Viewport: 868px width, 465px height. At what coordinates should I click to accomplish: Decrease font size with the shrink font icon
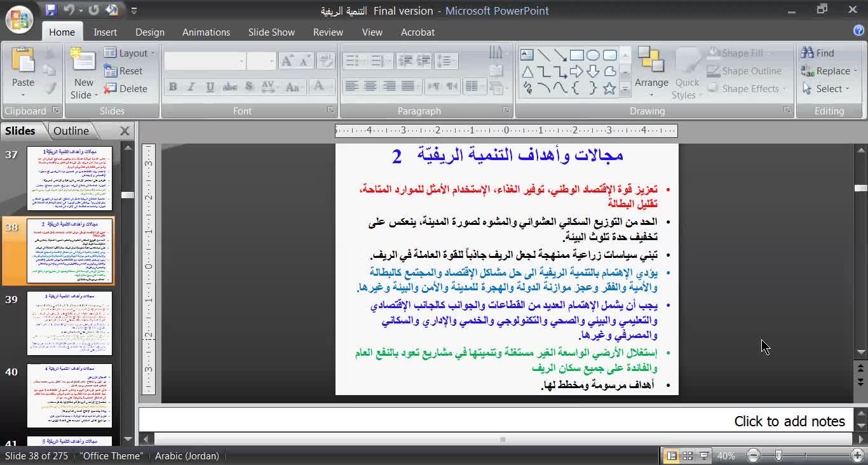305,61
